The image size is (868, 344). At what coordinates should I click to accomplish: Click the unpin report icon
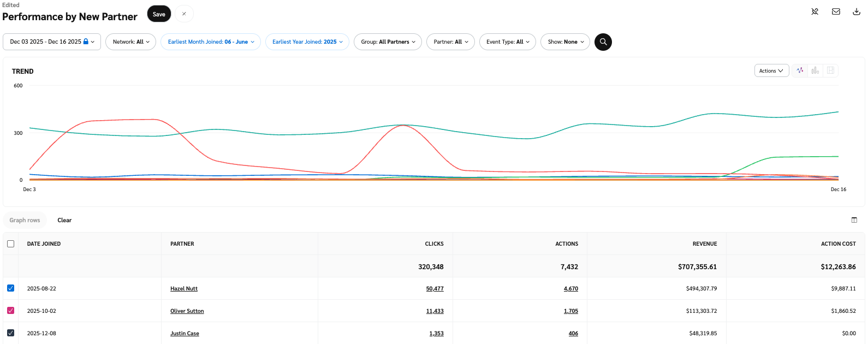point(815,11)
